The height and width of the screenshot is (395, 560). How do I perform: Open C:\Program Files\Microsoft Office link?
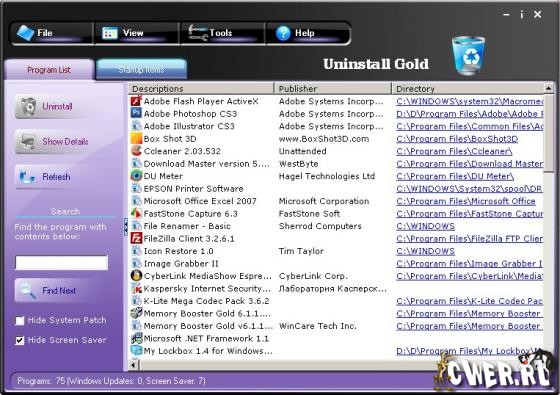point(466,201)
